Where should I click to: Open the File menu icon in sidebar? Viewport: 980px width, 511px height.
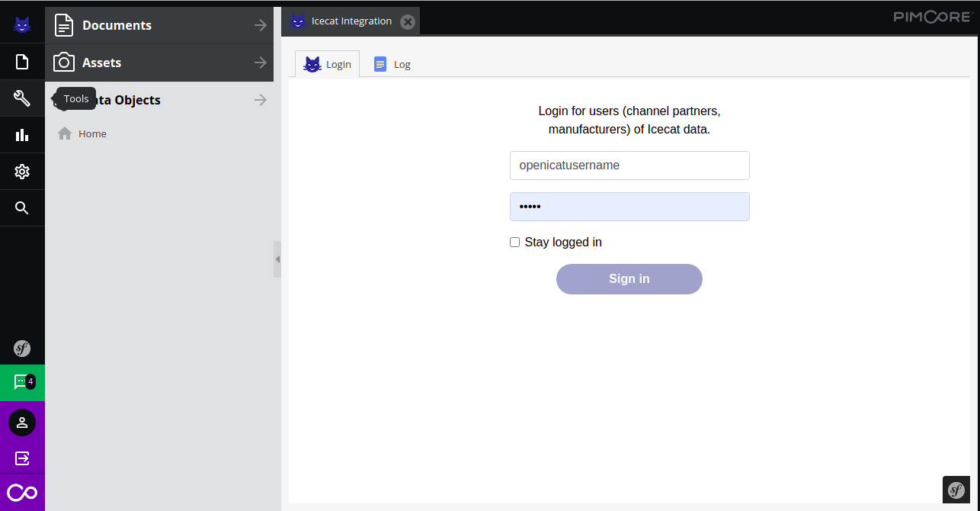(22, 62)
